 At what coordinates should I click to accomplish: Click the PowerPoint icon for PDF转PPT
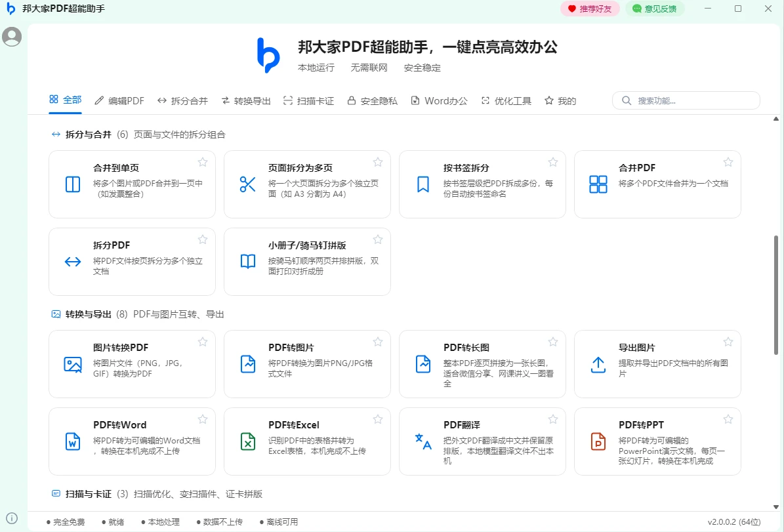[598, 441]
